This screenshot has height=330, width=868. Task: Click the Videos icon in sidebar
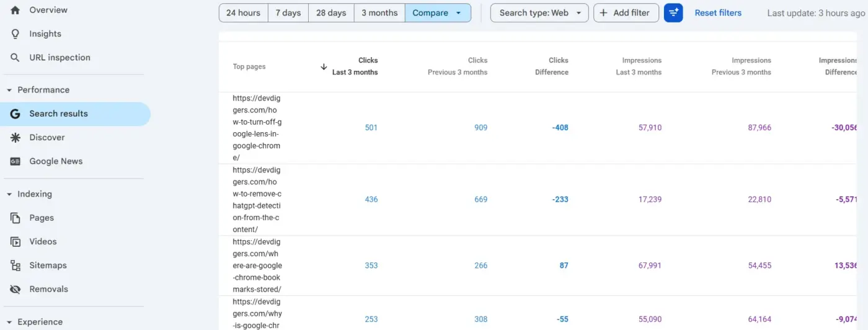coord(15,241)
